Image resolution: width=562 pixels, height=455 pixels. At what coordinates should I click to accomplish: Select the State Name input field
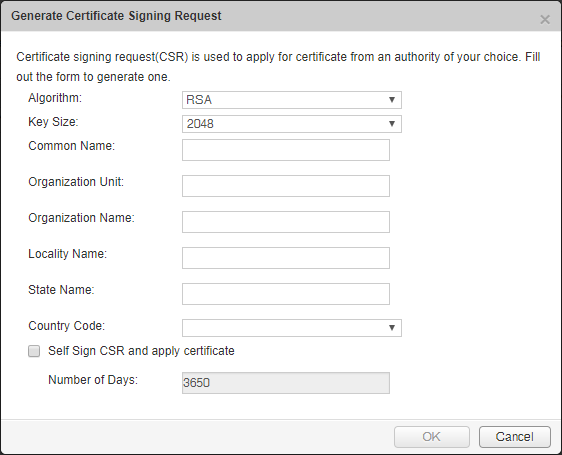point(286,294)
